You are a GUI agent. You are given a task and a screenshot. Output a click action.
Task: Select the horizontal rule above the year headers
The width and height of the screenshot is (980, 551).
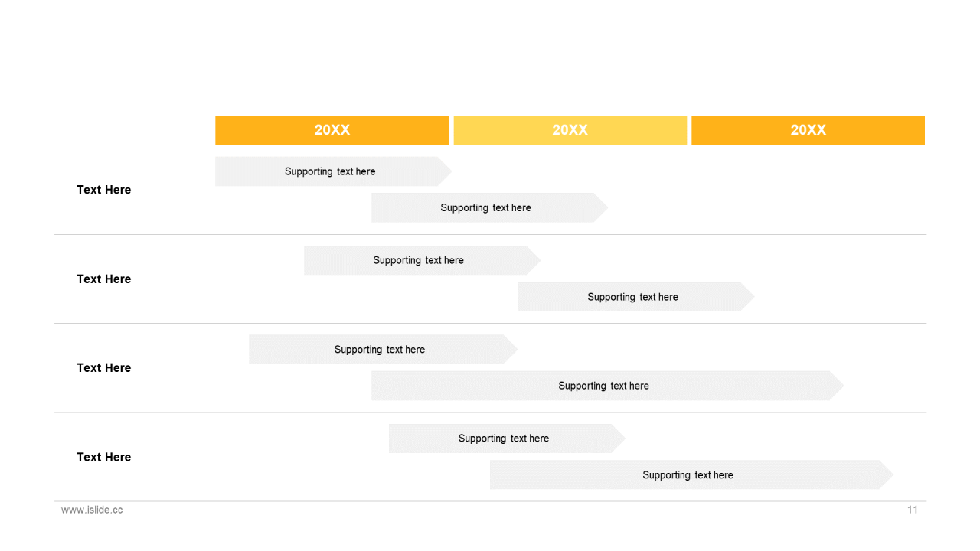(x=490, y=83)
